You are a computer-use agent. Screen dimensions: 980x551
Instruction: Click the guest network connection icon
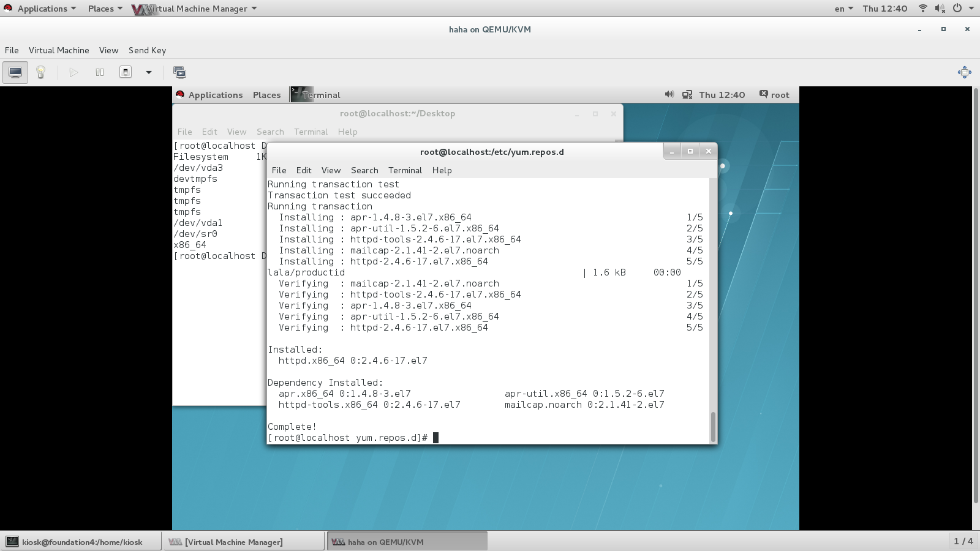click(687, 95)
